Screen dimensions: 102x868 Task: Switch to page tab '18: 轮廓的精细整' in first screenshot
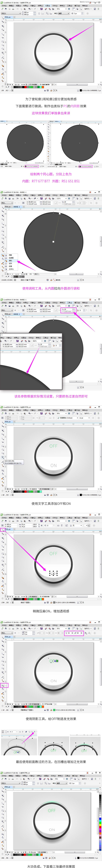pyautogui.click(x=45, y=85)
